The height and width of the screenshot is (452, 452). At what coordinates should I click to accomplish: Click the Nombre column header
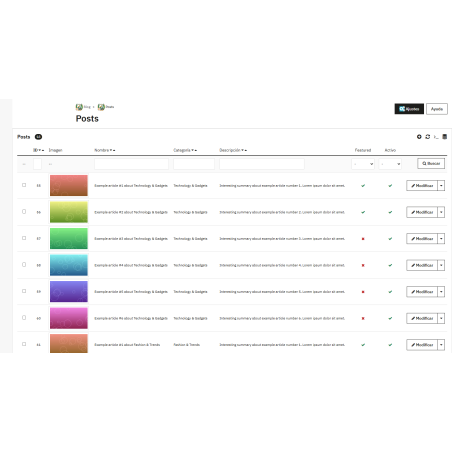102,150
